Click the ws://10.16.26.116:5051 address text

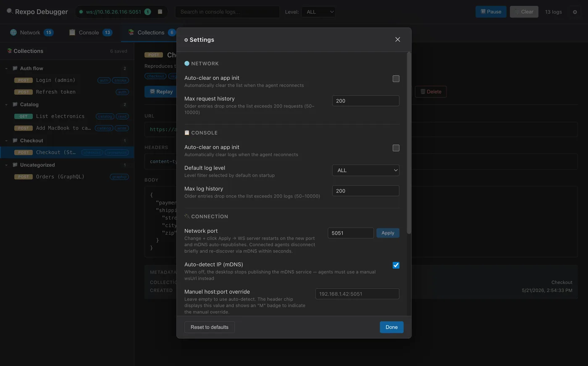[x=113, y=12]
